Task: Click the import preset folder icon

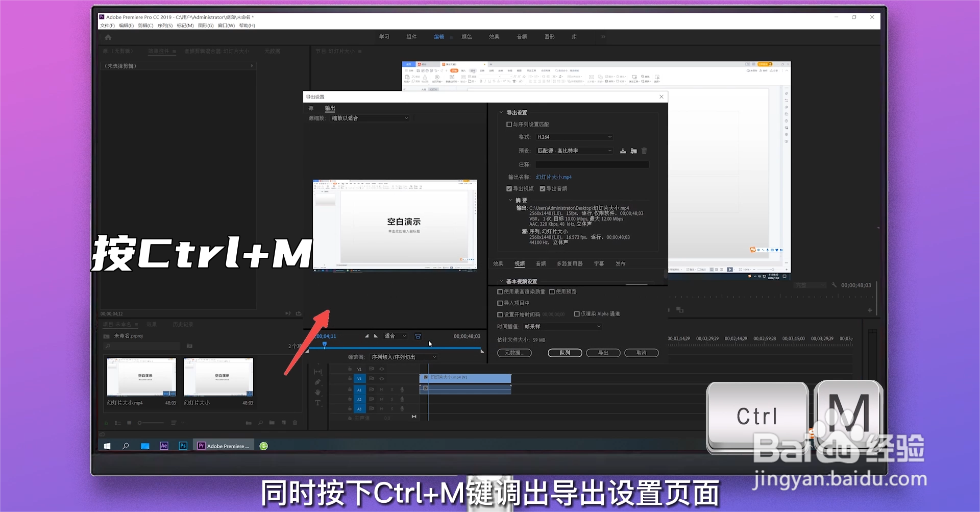Action: [633, 151]
